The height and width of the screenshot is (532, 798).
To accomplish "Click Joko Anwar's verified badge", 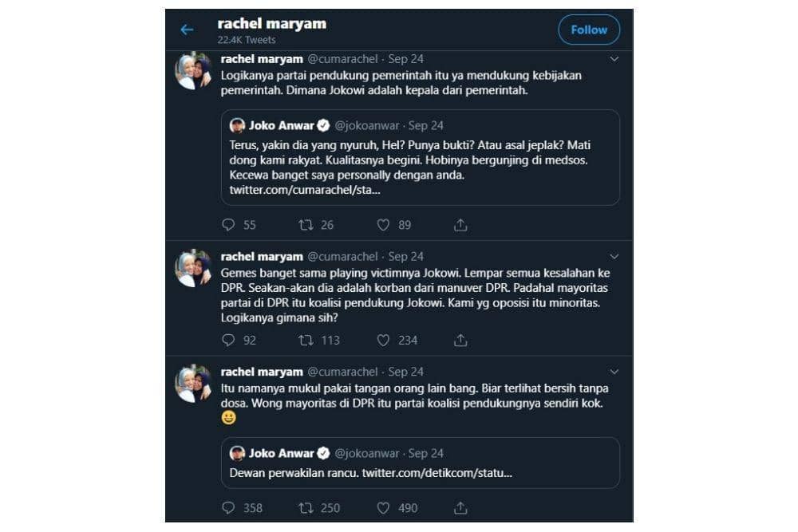I will click(x=324, y=125).
